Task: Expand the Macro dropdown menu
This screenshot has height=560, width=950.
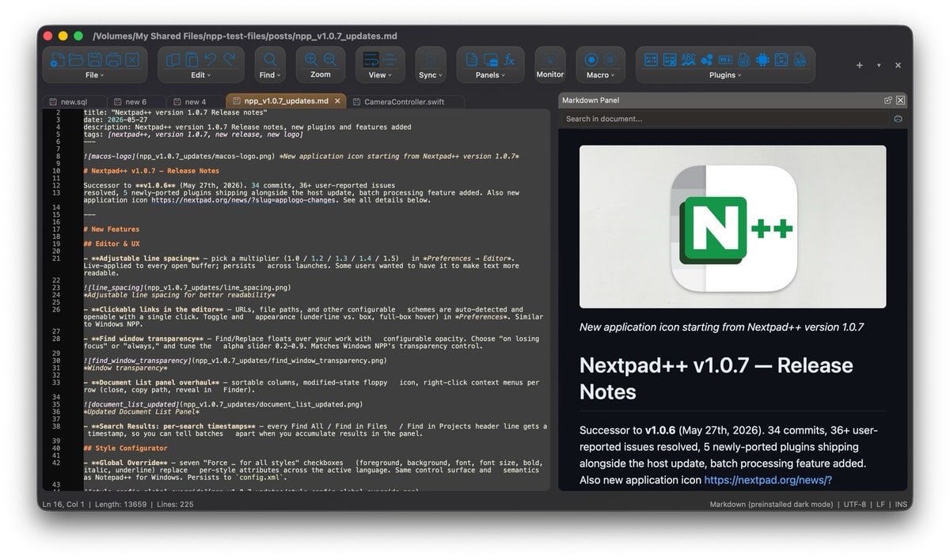Action: click(x=600, y=75)
